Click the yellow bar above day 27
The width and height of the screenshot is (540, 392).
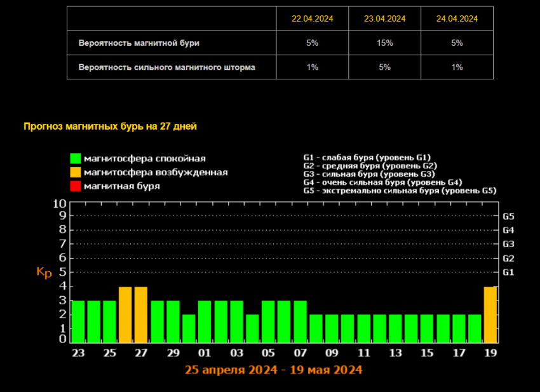(141, 314)
